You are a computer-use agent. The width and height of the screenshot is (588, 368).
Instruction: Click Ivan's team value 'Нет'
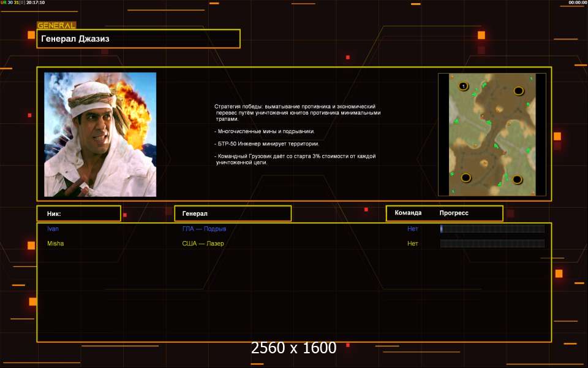click(x=412, y=229)
